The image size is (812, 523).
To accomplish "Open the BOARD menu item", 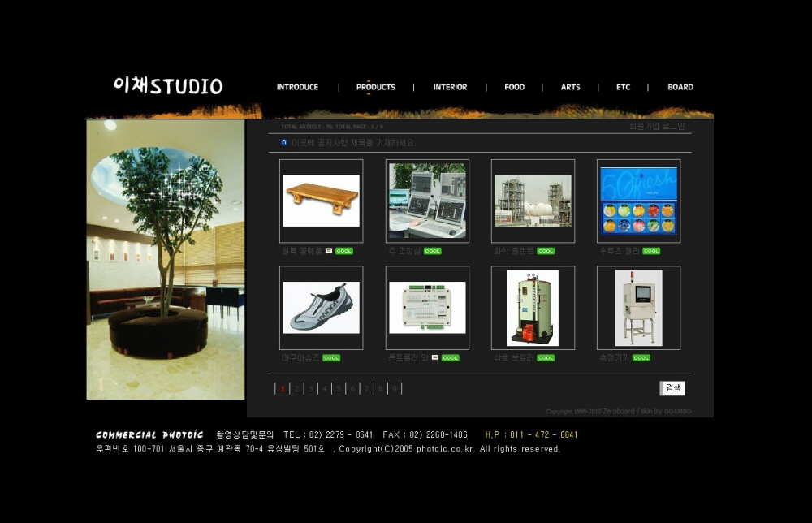I will coord(680,87).
